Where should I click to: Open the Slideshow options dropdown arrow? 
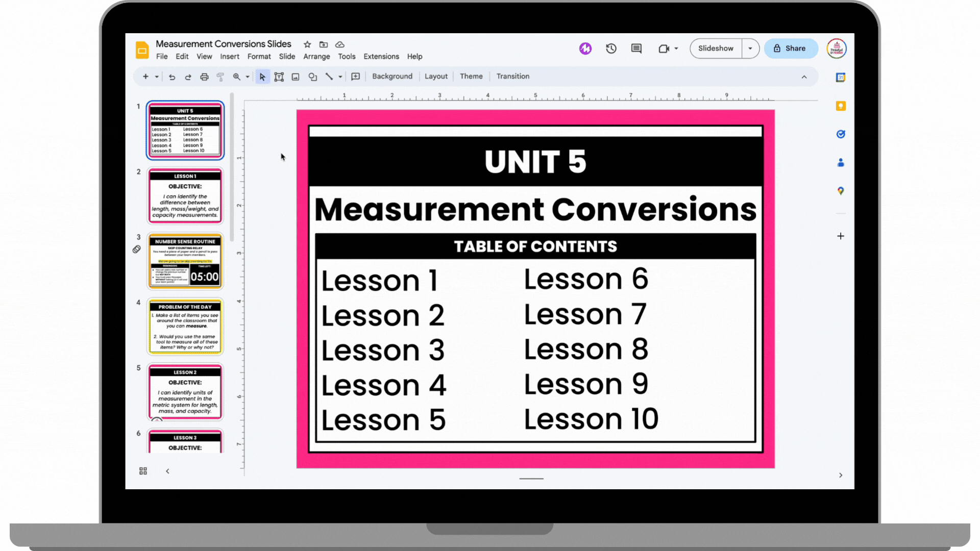750,48
